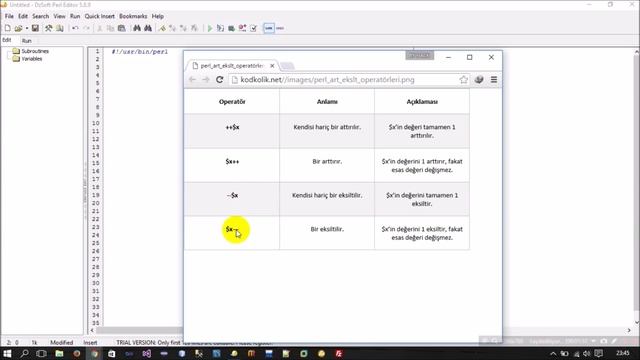Open the Windows Start menu
640x360 pixels.
7,353
